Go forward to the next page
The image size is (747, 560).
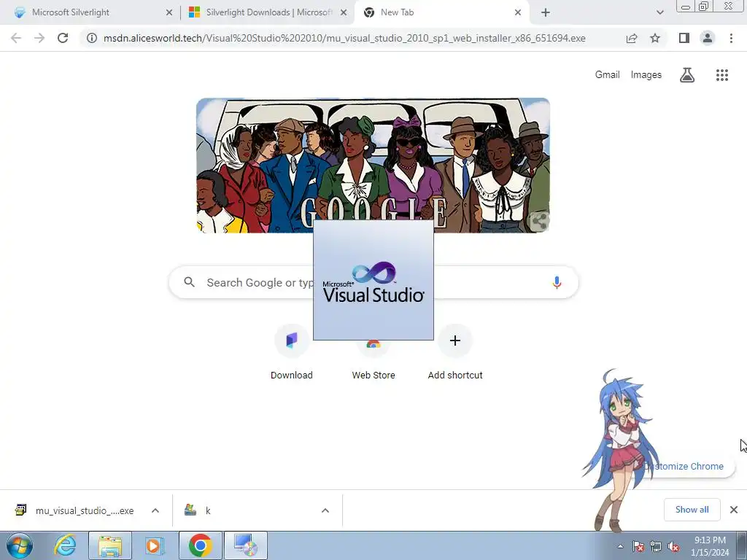[39, 38]
